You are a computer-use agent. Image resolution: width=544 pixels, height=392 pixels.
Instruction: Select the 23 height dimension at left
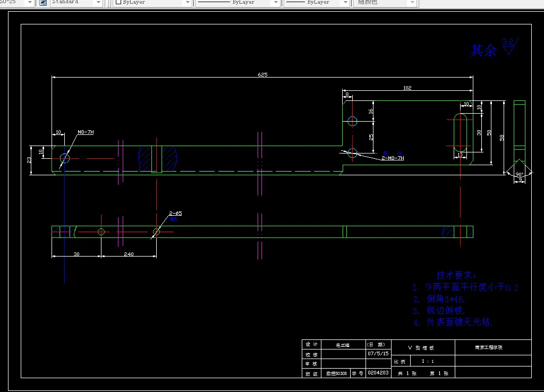click(29, 160)
